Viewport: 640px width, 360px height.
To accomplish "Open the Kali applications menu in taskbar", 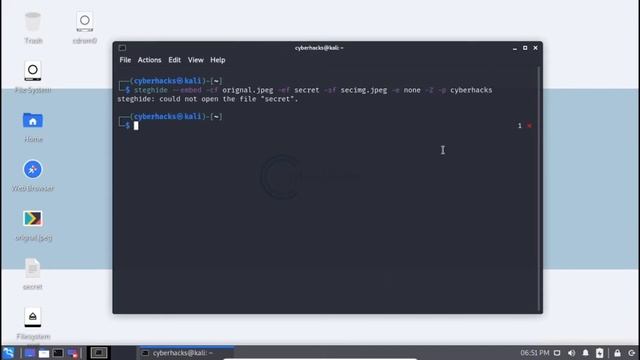I will point(8,353).
